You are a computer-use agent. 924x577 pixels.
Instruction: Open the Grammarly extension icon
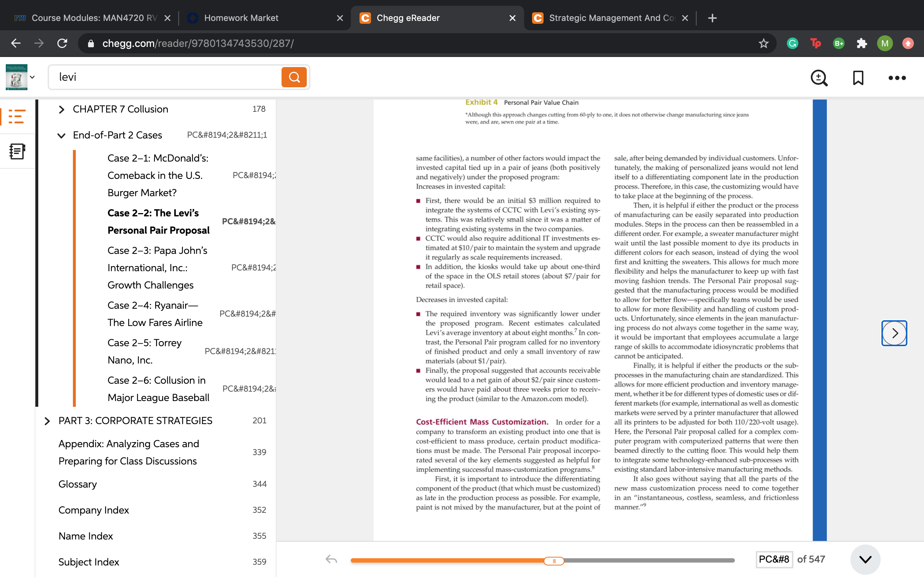(793, 43)
